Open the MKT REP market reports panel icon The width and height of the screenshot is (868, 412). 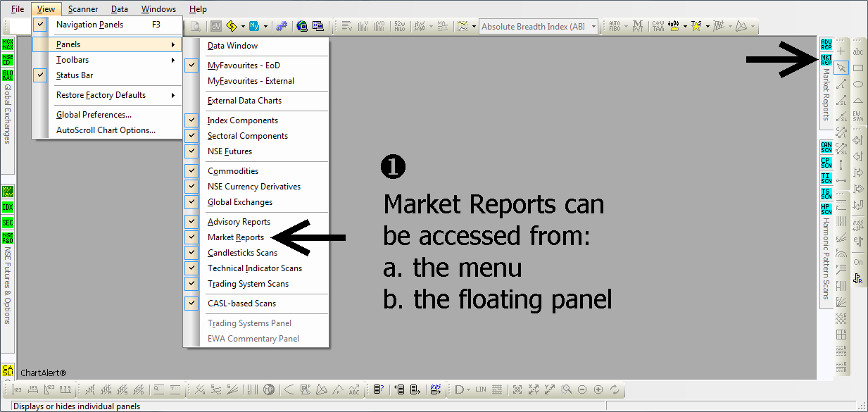pos(826,59)
